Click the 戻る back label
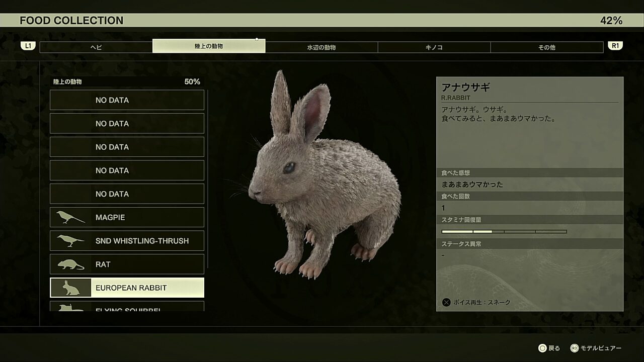644x362 pixels. coord(554,348)
